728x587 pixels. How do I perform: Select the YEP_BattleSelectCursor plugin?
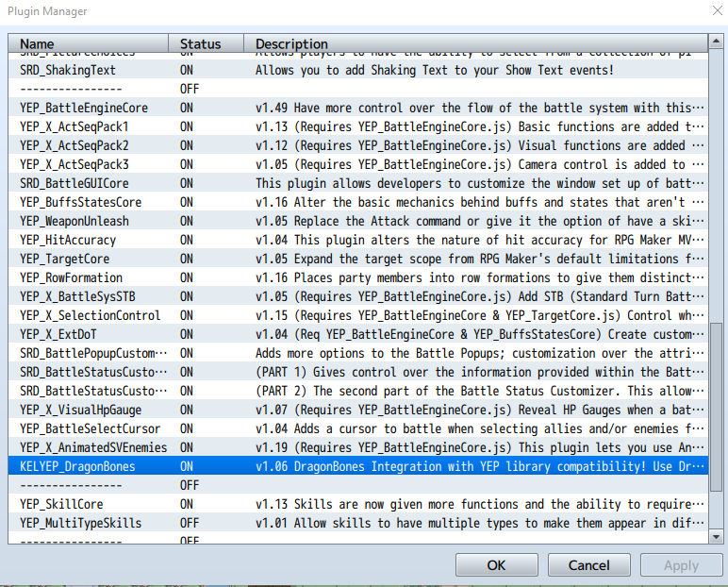358,428
